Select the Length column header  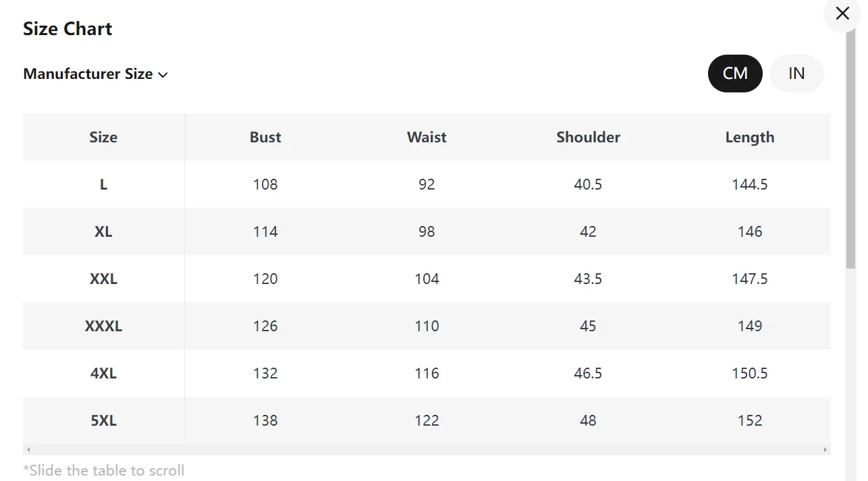[750, 137]
